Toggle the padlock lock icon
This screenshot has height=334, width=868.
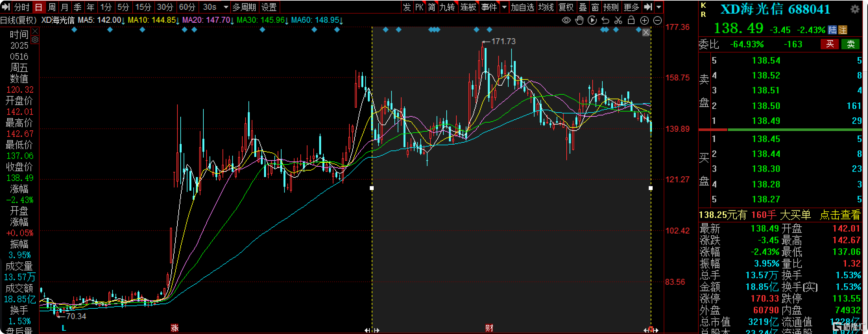631,20
